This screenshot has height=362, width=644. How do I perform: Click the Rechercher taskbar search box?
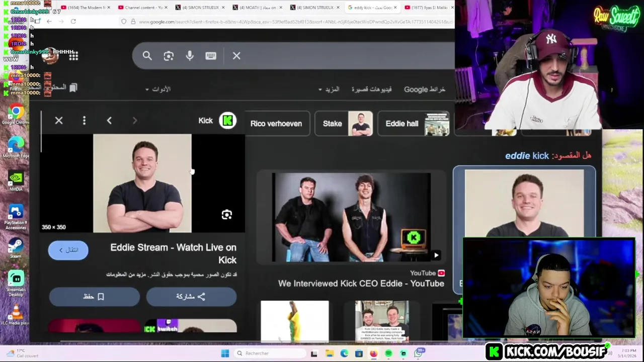pyautogui.click(x=270, y=353)
